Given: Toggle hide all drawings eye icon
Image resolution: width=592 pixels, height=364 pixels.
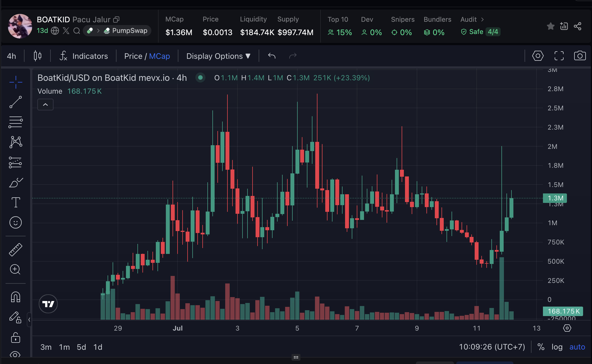Looking at the screenshot, I should pos(15,355).
